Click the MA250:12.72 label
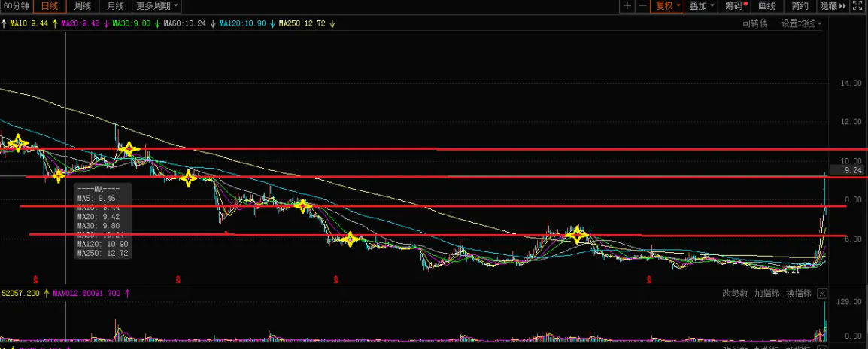 coord(302,23)
